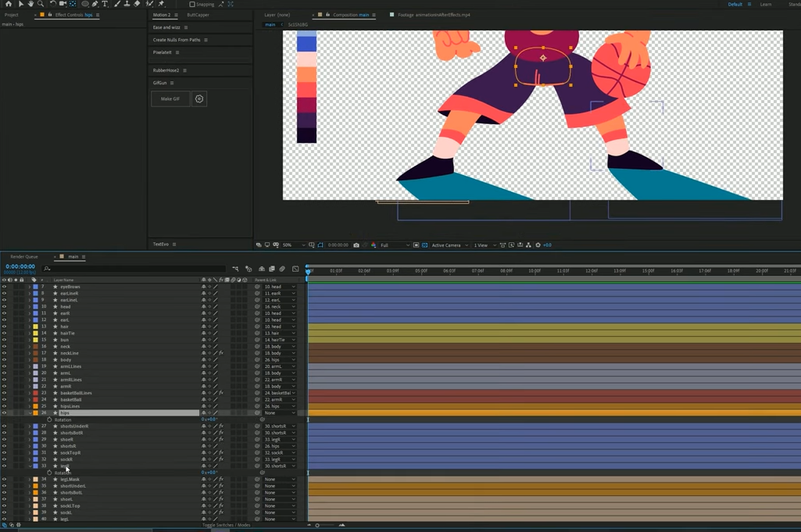This screenshot has width=801, height=532.
Task: Select the Pen tool
Action: tap(95, 4)
